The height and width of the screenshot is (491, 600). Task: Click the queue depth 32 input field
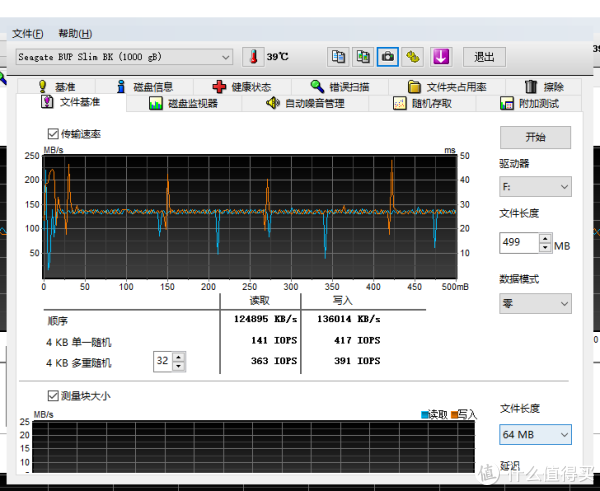coord(163,361)
